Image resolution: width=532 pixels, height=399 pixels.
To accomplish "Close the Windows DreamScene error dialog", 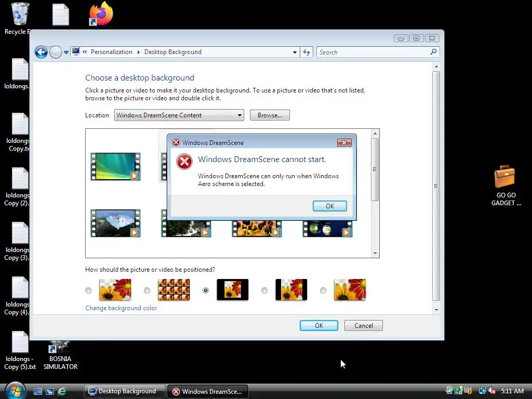I will pos(344,142).
